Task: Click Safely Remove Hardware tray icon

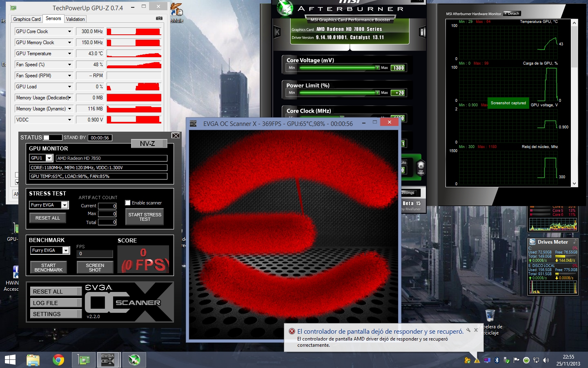Action: (507, 360)
